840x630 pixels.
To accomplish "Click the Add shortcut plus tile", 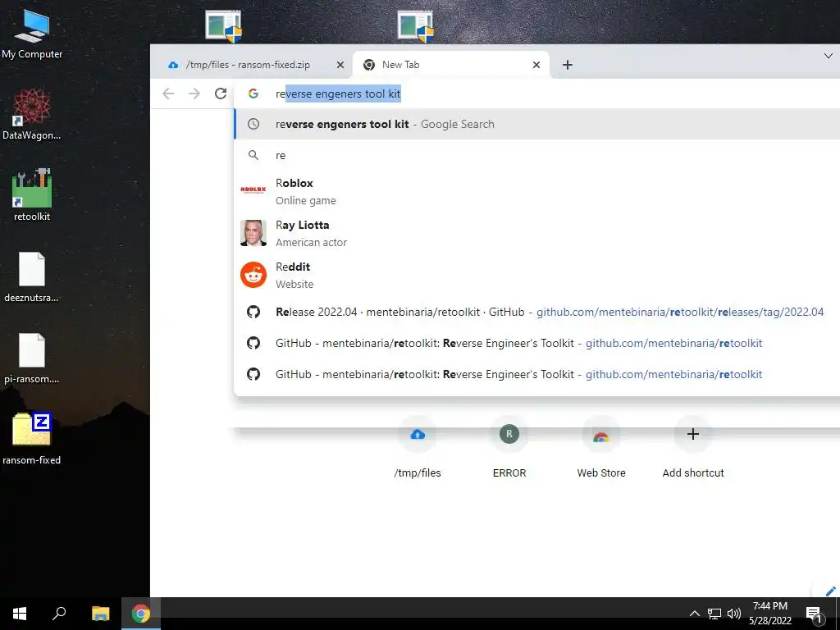I will tap(692, 447).
